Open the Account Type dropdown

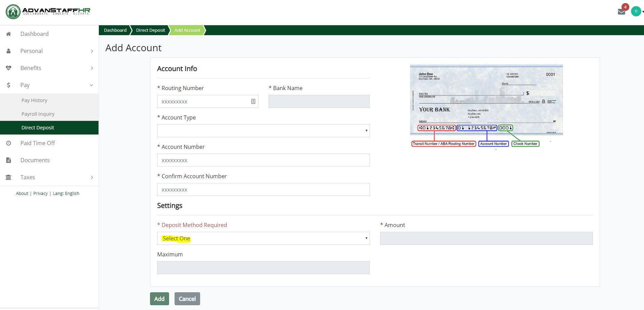coord(263,130)
